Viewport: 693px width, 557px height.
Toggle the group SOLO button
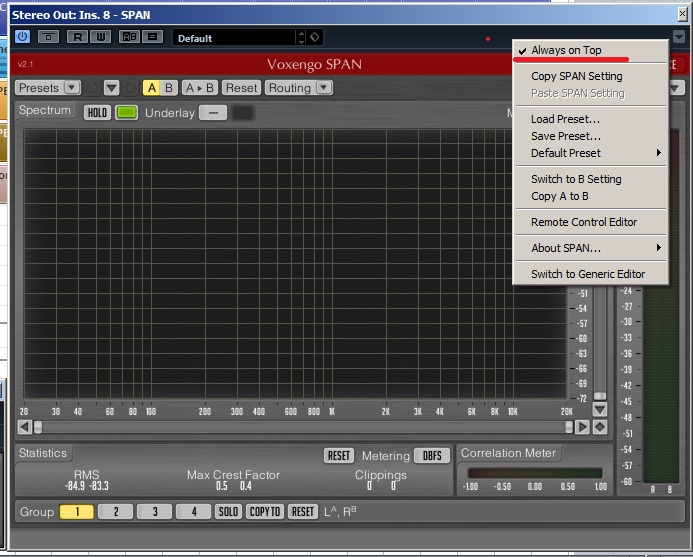pyautogui.click(x=228, y=512)
